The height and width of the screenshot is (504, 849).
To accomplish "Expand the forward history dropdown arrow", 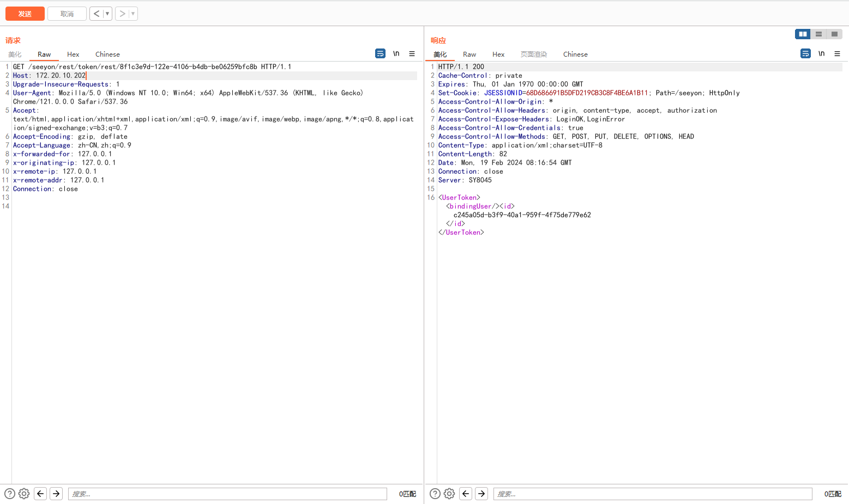I will [133, 14].
